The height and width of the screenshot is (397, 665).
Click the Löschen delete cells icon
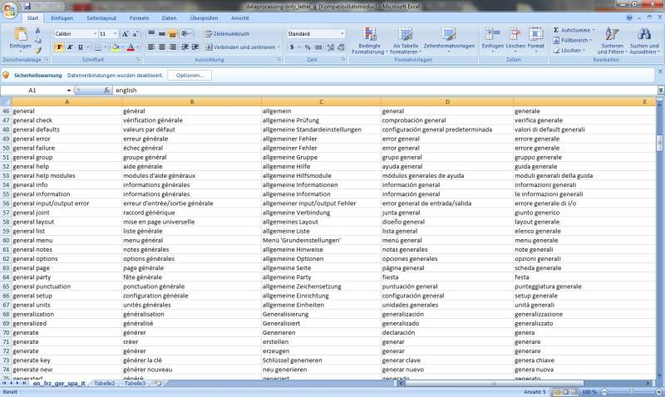click(515, 34)
